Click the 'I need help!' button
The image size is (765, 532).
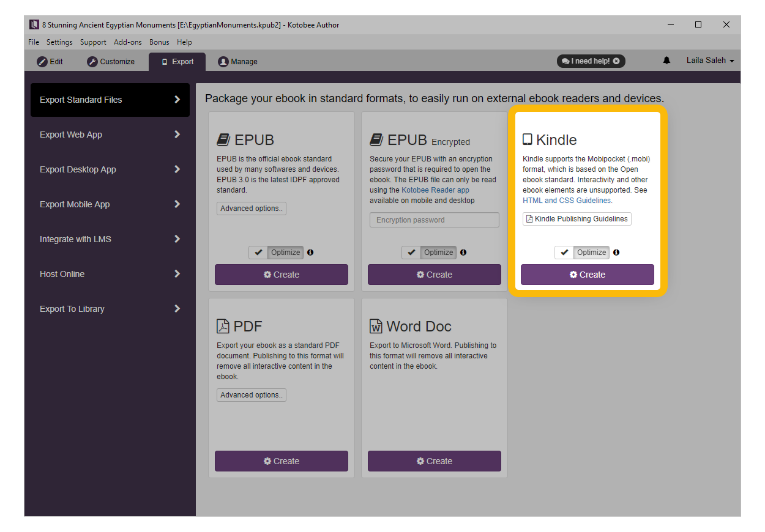tap(591, 61)
